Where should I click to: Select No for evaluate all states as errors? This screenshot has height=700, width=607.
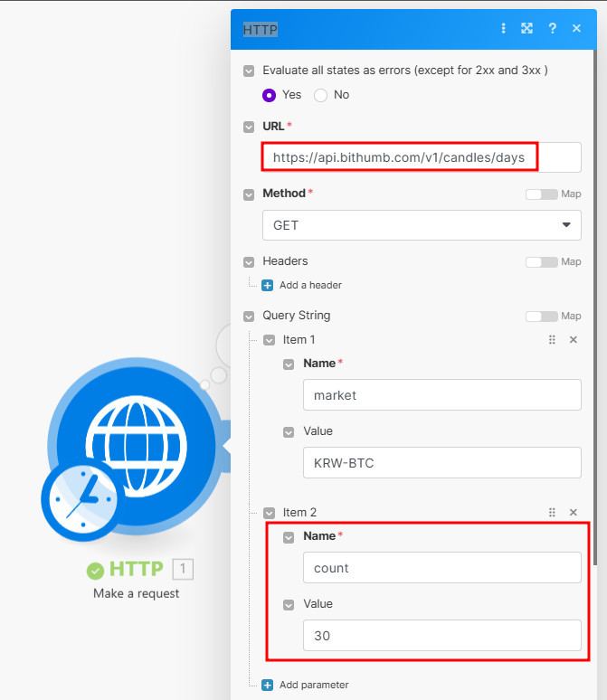coord(320,95)
